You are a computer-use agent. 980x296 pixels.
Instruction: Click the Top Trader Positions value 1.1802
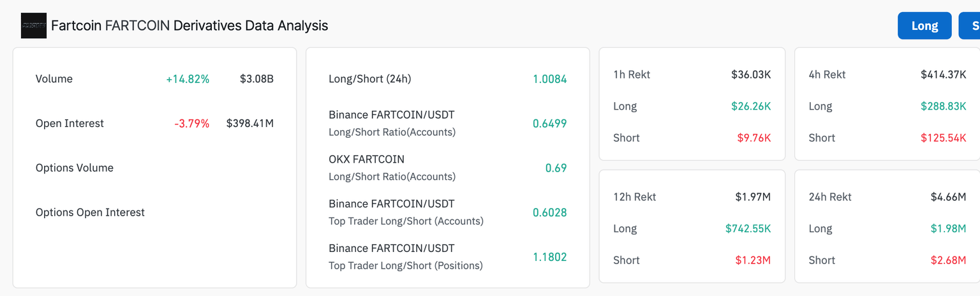tap(549, 257)
